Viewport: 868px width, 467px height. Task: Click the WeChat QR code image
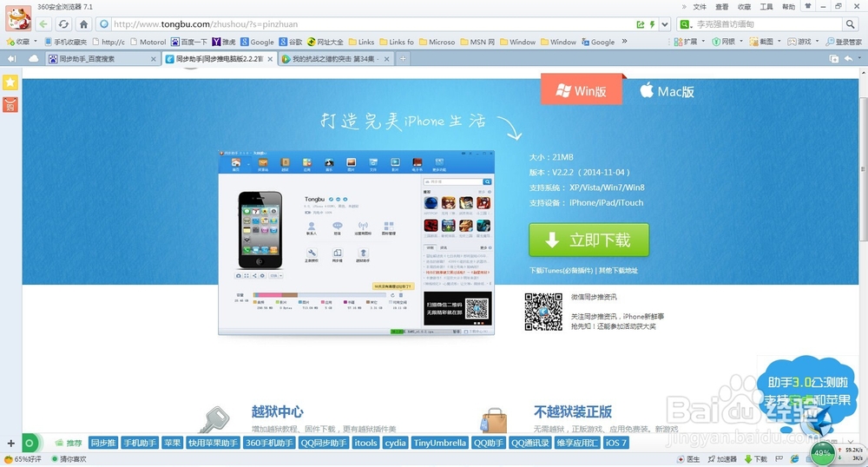click(x=543, y=312)
